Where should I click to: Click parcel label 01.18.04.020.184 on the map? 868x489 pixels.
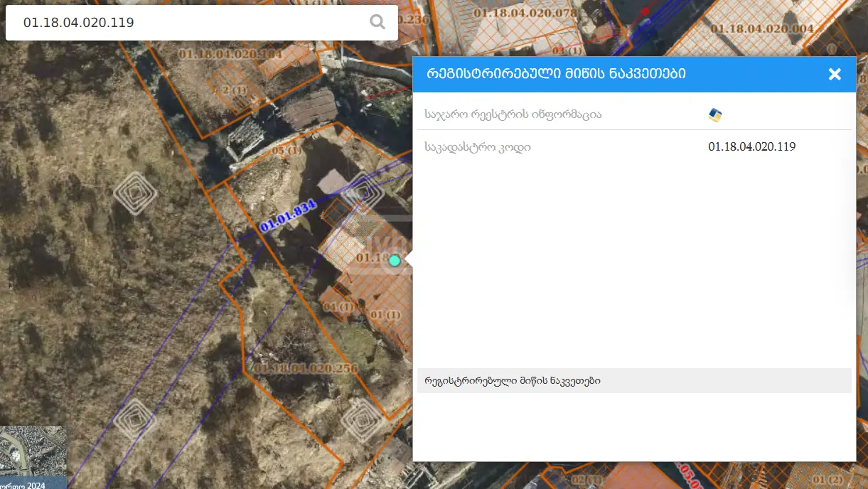(x=230, y=54)
